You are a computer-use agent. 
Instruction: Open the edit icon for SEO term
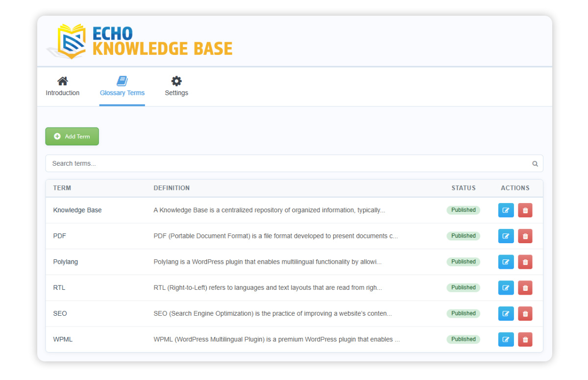[506, 314]
